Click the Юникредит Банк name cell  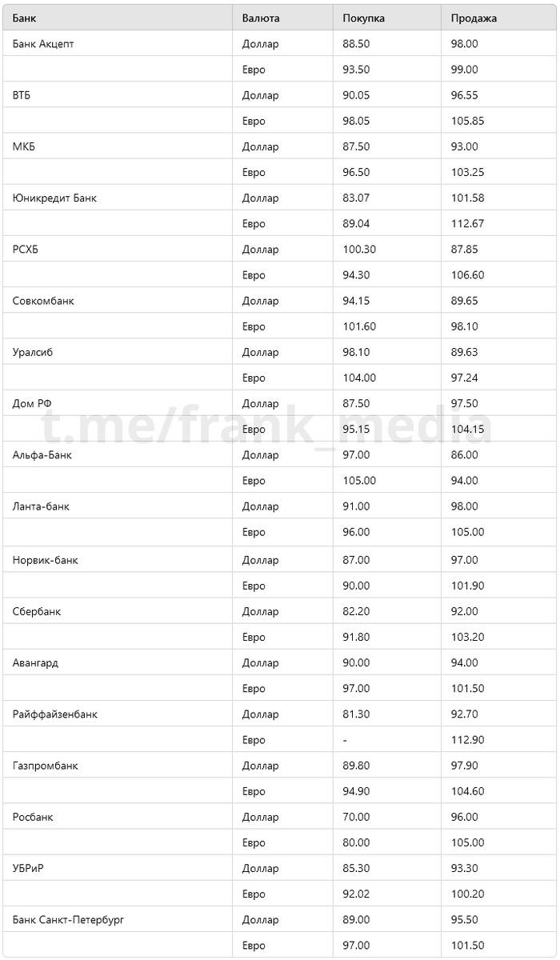click(x=54, y=198)
